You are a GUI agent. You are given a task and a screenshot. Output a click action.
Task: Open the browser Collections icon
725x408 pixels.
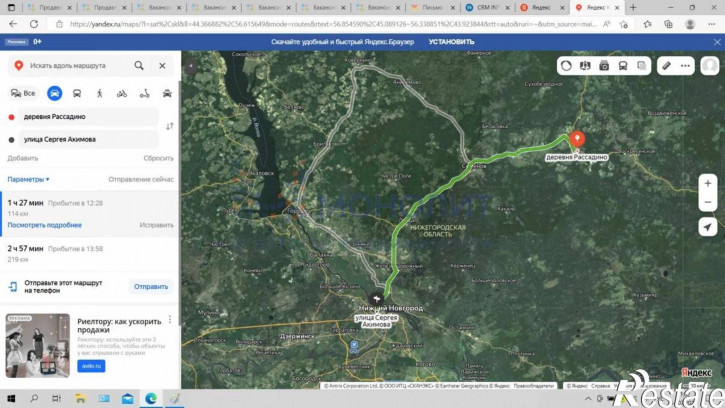[668, 24]
